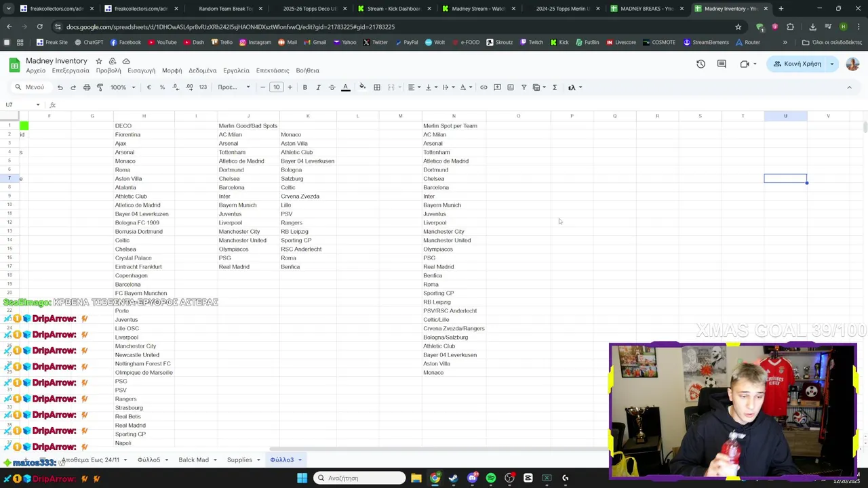Switch to the Balck Mad sheet tab
The image size is (868, 488).
(x=194, y=460)
